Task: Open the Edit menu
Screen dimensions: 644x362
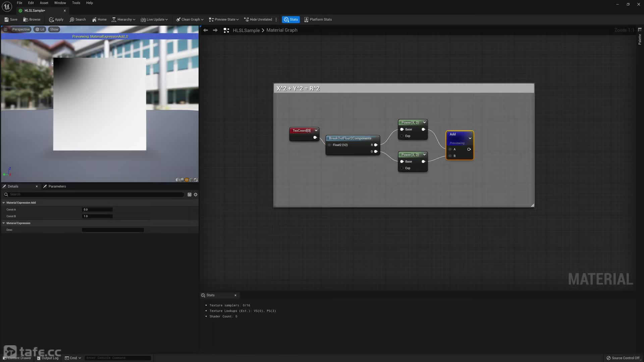Action: click(x=31, y=3)
